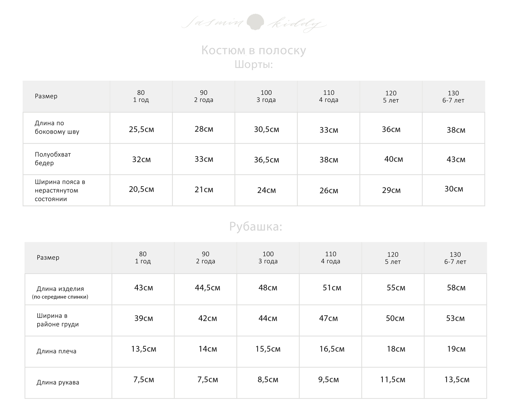The width and height of the screenshot is (513, 420).
Task: Click the '53см' chest width cell
Action: [455, 319]
